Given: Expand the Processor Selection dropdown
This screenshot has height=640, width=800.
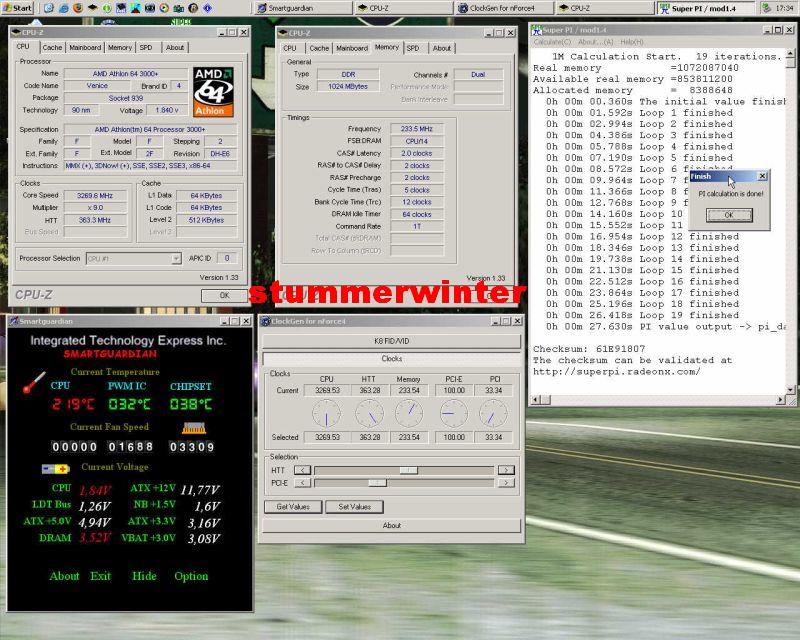Looking at the screenshot, I should 176,259.
